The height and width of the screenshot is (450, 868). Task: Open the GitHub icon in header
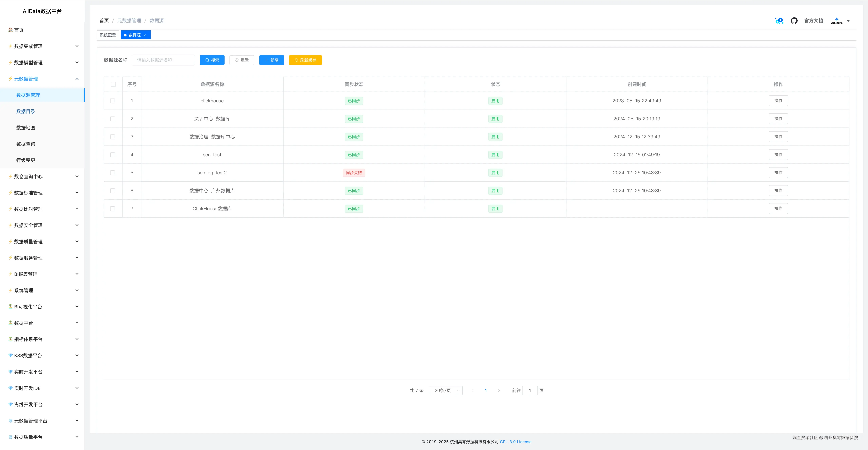(794, 21)
